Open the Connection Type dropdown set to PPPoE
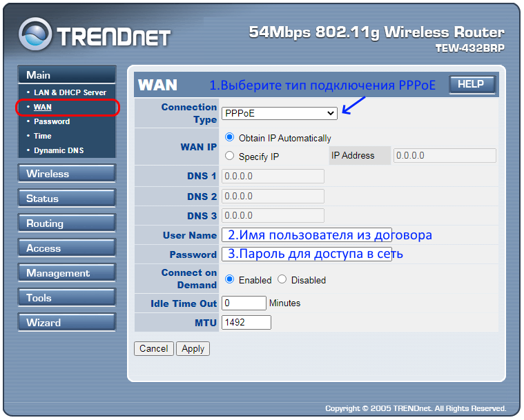Image resolution: width=524 pixels, height=420 pixels. [x=280, y=113]
